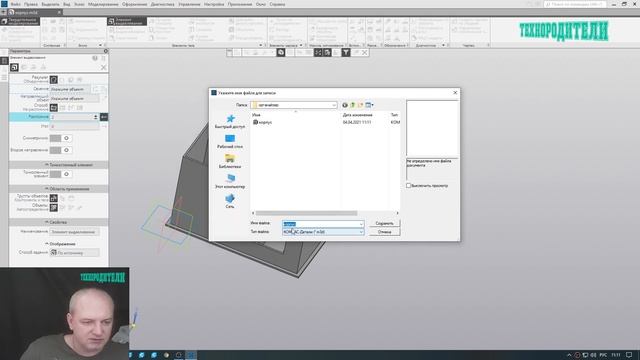The height and width of the screenshot is (360, 640).
Task: Toggle the Второе направление switch
Action: click(x=61, y=150)
